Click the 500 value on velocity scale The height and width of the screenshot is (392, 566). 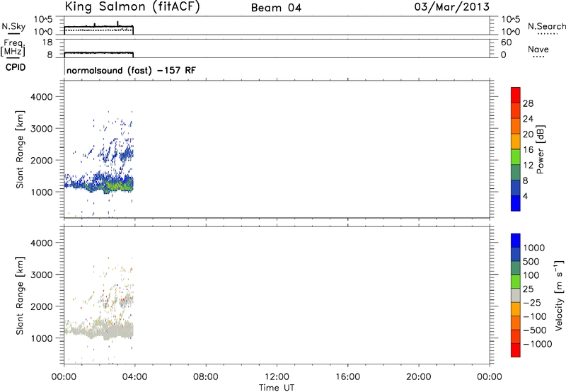tap(531, 262)
